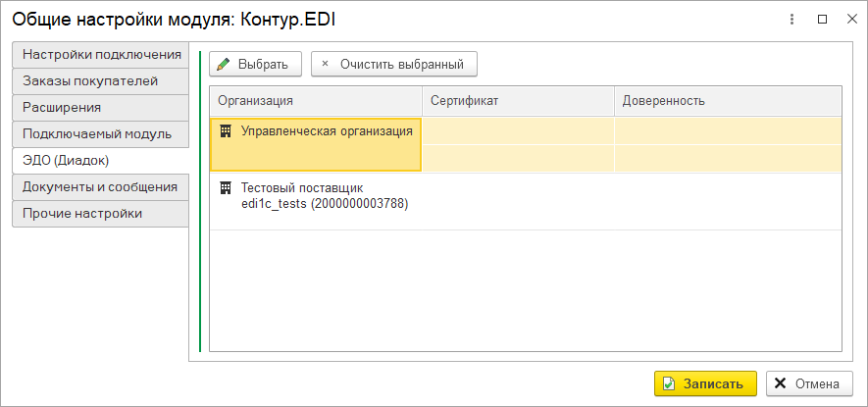Switch to Прочие настройки tab
The height and width of the screenshot is (407, 868).
click(x=101, y=214)
